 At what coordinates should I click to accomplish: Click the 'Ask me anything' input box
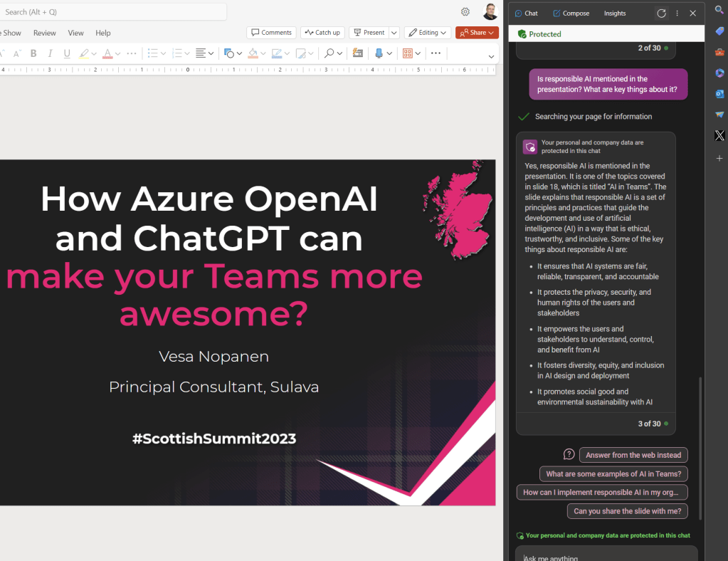[x=605, y=557]
